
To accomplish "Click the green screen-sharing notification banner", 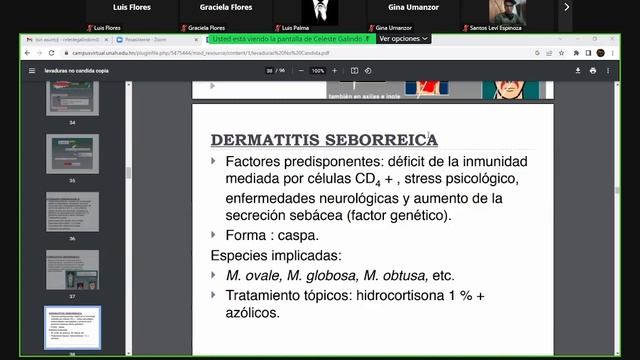I will (291, 39).
